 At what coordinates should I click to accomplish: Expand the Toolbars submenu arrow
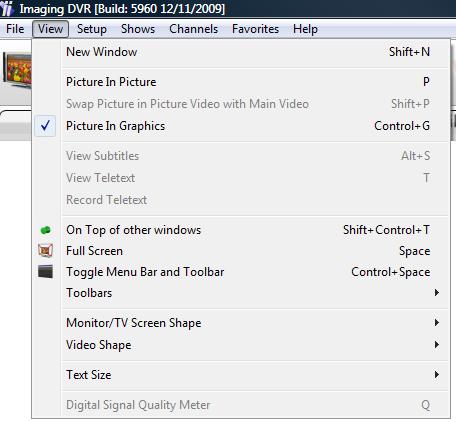pyautogui.click(x=437, y=293)
